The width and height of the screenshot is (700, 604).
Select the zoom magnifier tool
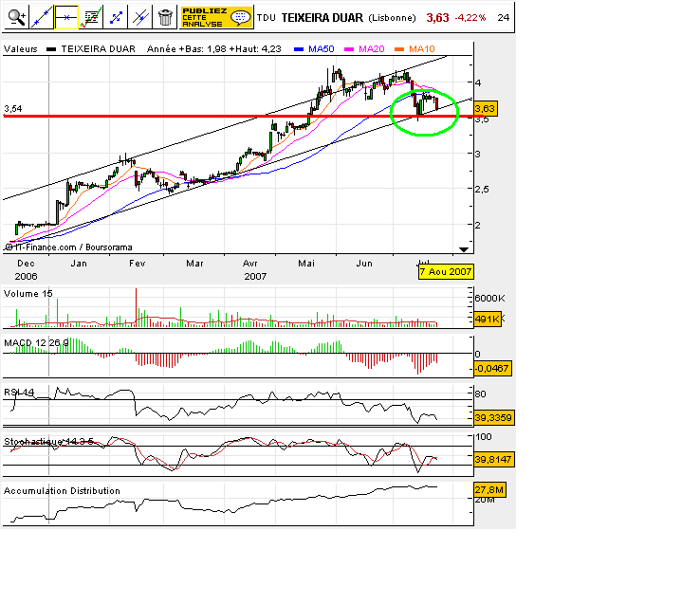coord(16,17)
